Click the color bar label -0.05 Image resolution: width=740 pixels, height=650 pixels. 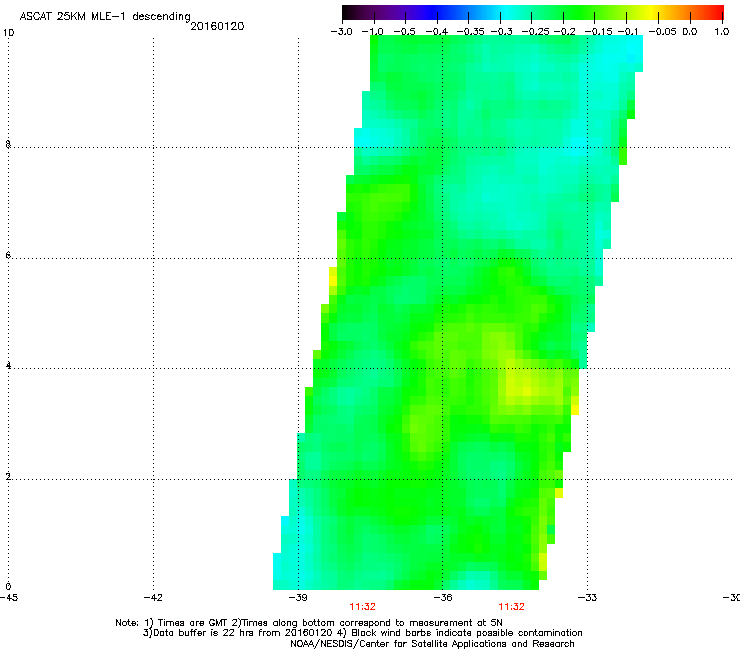click(x=663, y=32)
